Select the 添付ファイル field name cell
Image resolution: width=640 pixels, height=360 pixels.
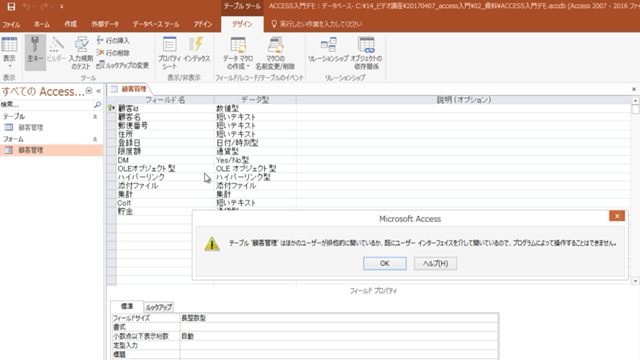(165, 186)
